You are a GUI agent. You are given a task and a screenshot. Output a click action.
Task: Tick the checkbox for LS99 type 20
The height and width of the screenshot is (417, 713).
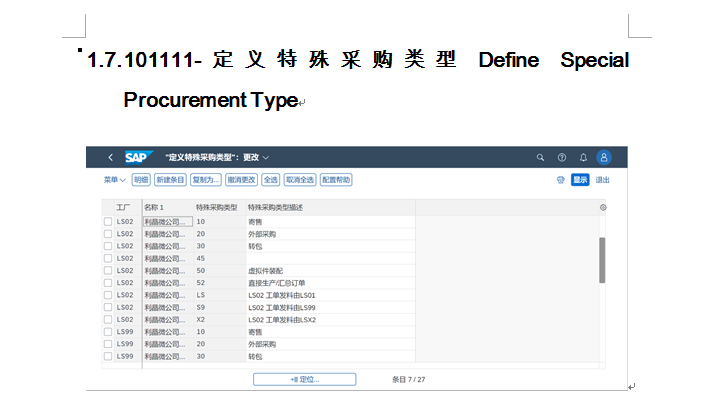click(109, 344)
